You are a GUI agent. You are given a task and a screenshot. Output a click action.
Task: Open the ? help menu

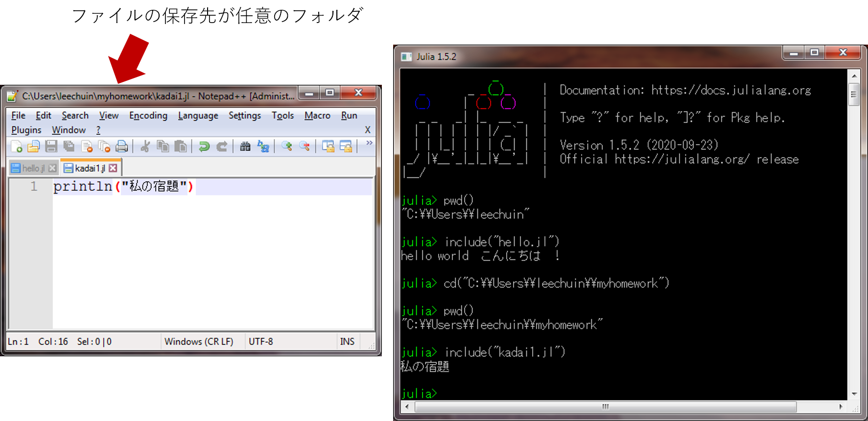(x=98, y=130)
